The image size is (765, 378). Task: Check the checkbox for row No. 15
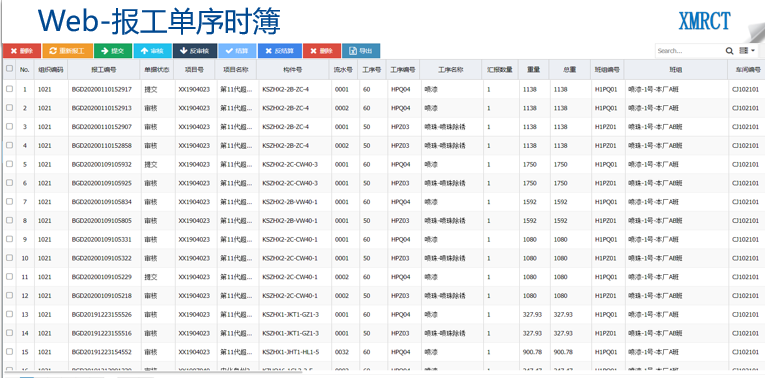9,352
